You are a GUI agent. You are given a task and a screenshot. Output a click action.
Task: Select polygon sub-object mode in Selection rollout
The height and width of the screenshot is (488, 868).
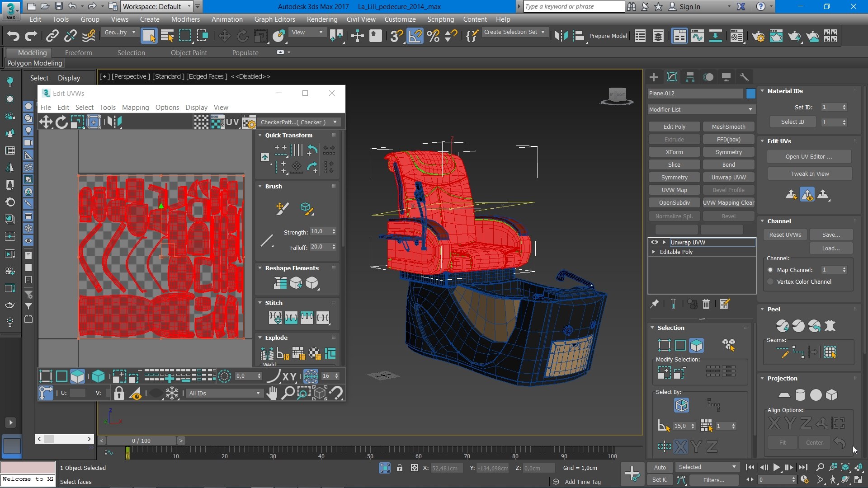[x=696, y=345]
